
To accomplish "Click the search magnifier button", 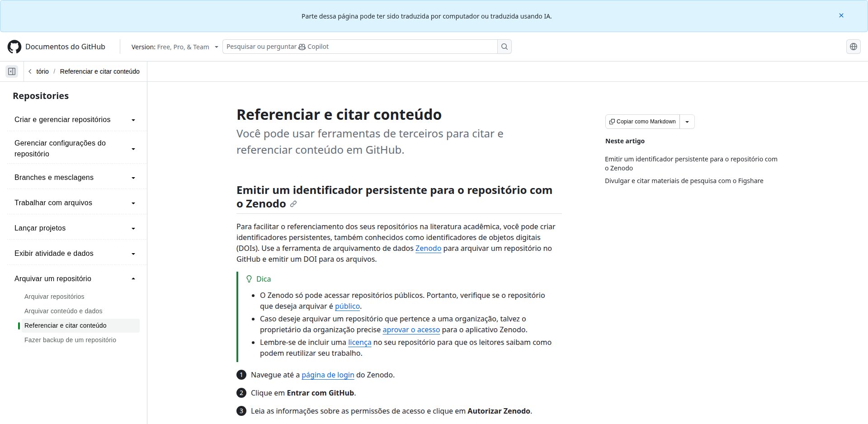I will 505,47.
